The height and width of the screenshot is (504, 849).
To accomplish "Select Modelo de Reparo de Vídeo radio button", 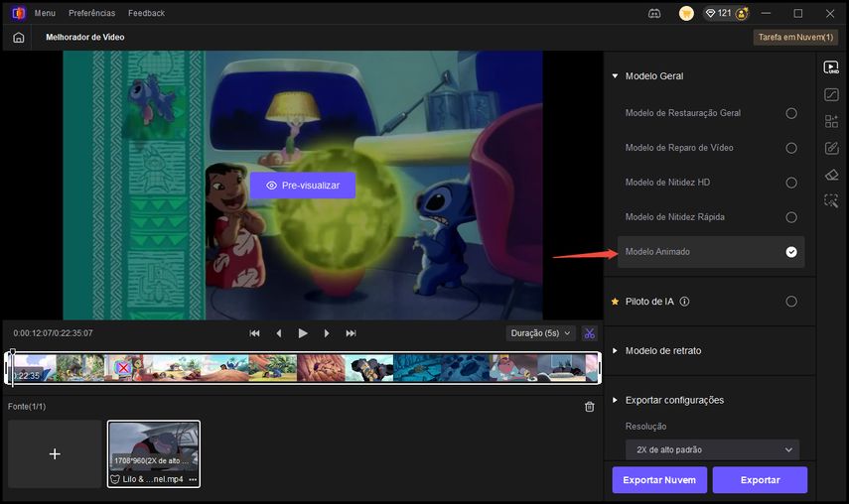I will point(791,148).
